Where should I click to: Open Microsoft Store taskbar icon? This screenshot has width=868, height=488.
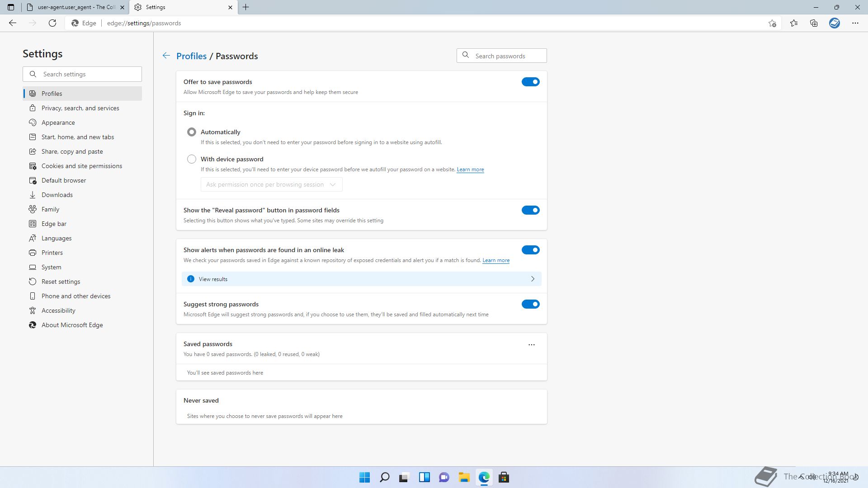tap(504, 477)
